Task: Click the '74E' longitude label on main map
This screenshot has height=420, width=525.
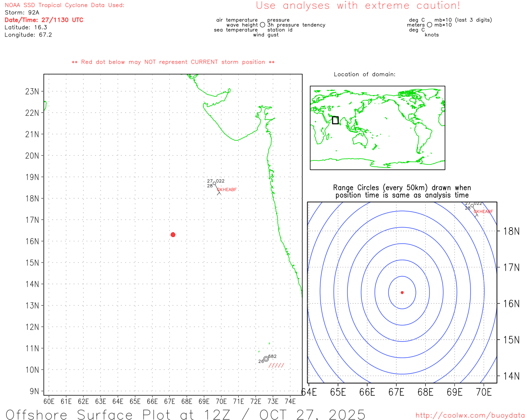Action: click(290, 401)
